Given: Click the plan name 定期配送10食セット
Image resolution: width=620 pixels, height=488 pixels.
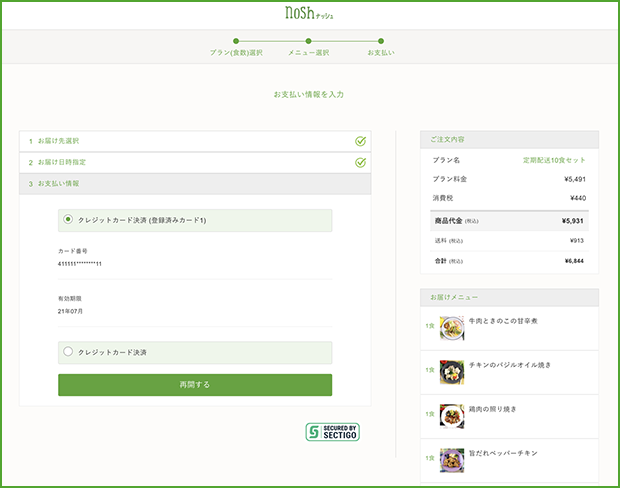Looking at the screenshot, I should click(554, 160).
